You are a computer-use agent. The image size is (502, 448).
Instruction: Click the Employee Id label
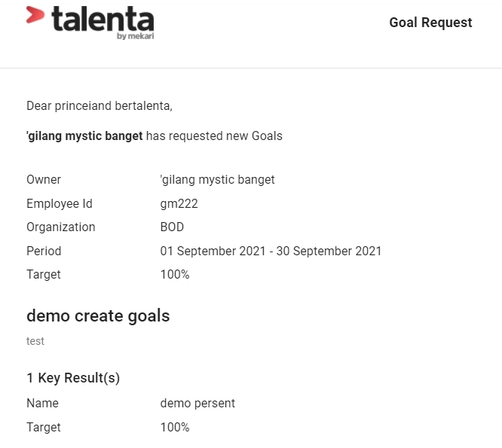(60, 204)
